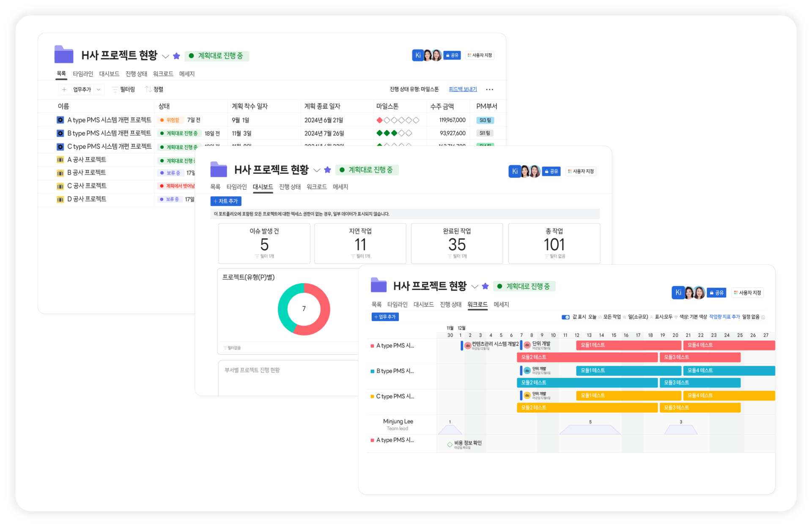
Task: Expand the chevron beside the list view title
Action: 166,56
